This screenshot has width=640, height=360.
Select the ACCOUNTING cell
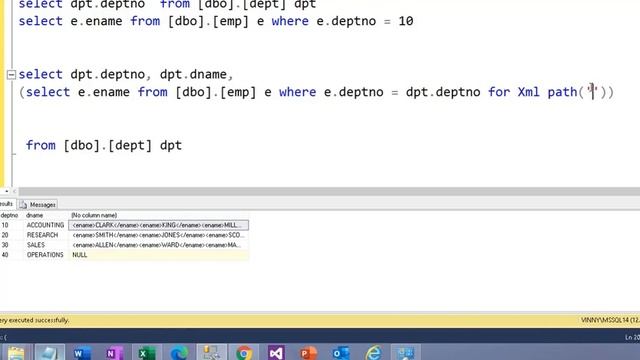(45, 225)
